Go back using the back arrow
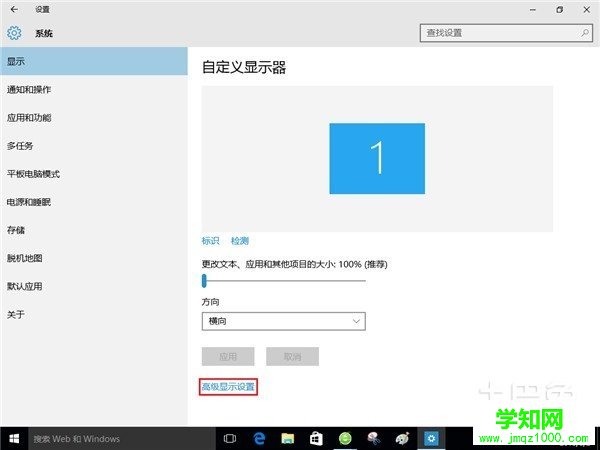 pyautogui.click(x=14, y=9)
